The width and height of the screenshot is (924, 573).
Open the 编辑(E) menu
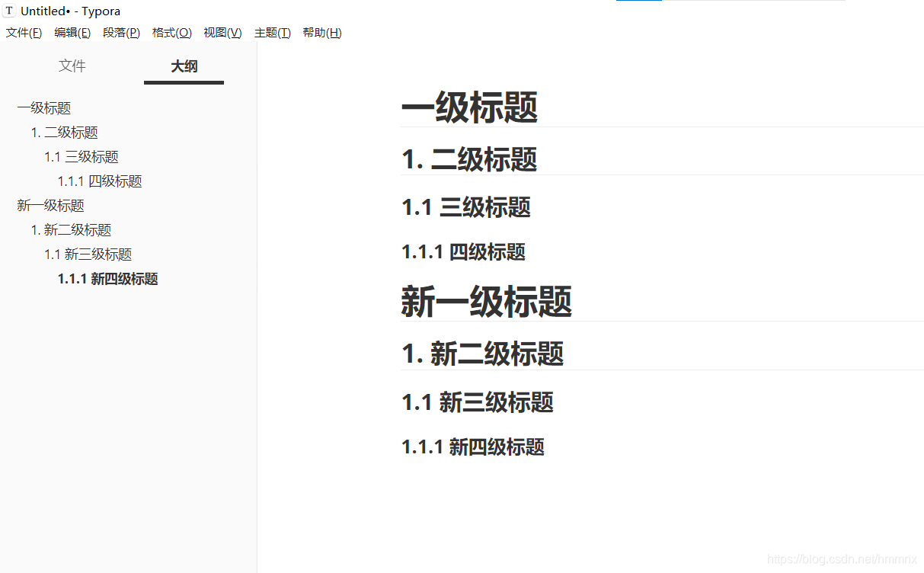72,32
